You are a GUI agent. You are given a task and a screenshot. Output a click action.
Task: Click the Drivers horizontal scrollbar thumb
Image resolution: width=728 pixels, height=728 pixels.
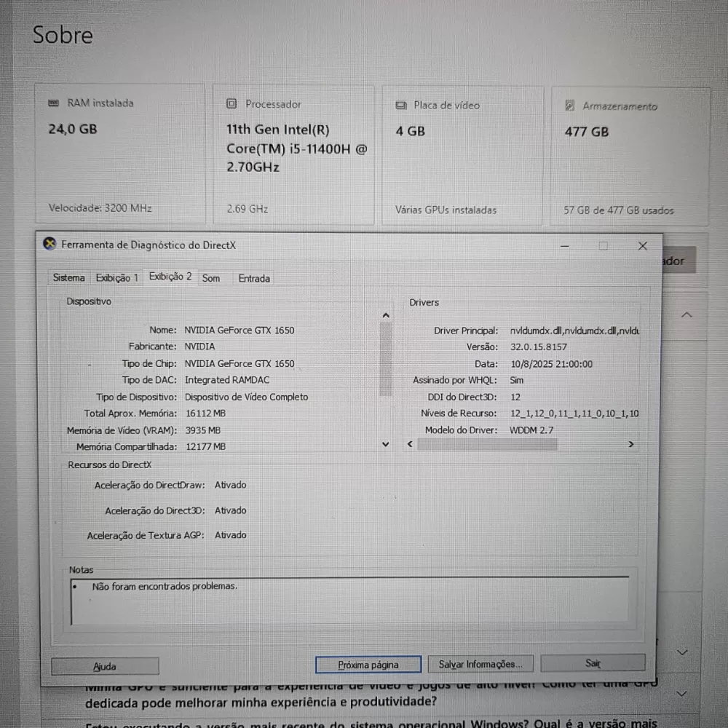tap(486, 444)
